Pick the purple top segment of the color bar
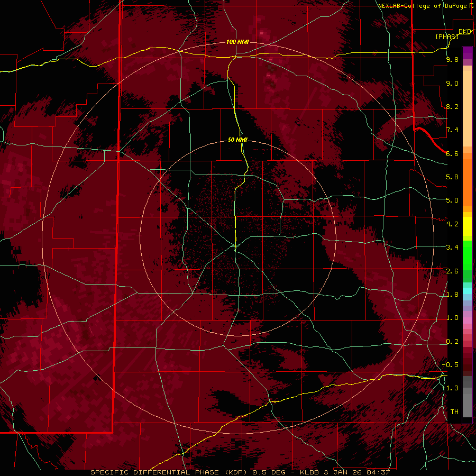Viewport: 476px width, 476px height. [x=467, y=53]
